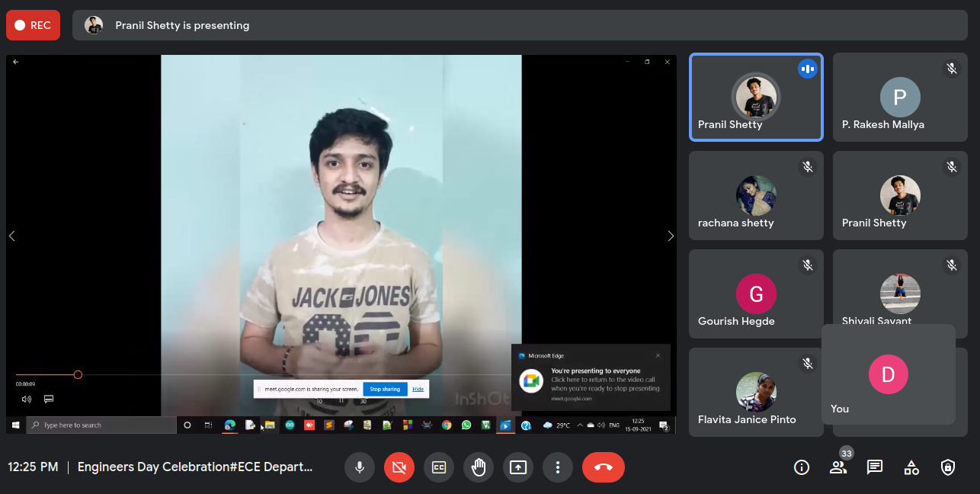This screenshot has height=494, width=980.
Task: Click the video progress slider handle
Action: coord(78,374)
